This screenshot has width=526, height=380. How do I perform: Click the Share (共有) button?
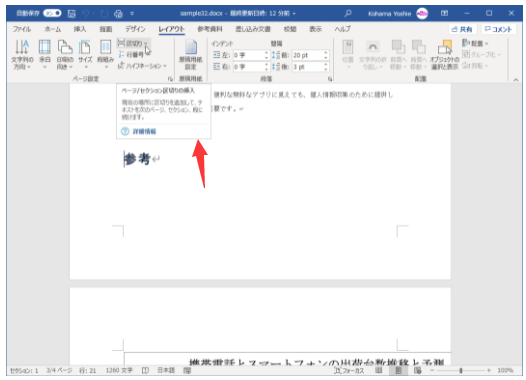coord(462,29)
